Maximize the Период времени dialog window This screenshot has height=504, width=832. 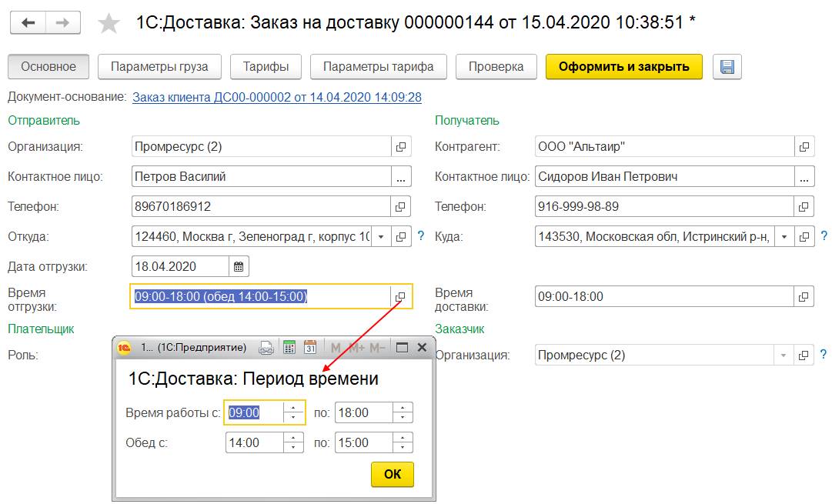tap(403, 348)
